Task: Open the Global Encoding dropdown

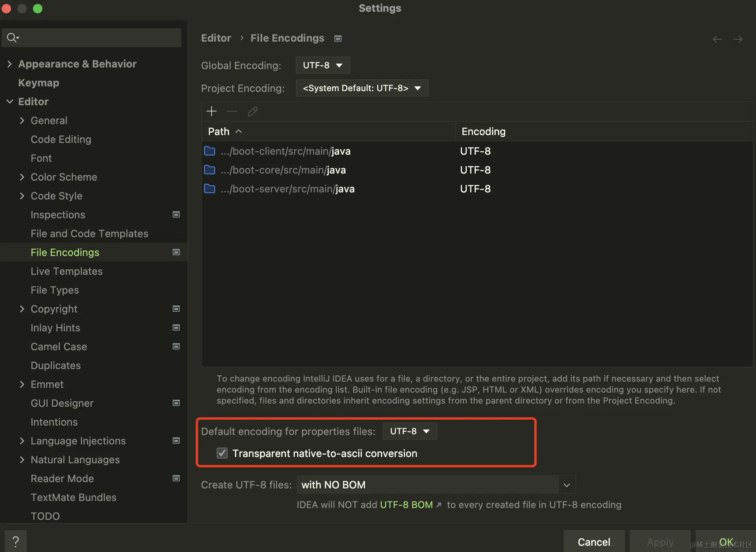Action: (323, 65)
